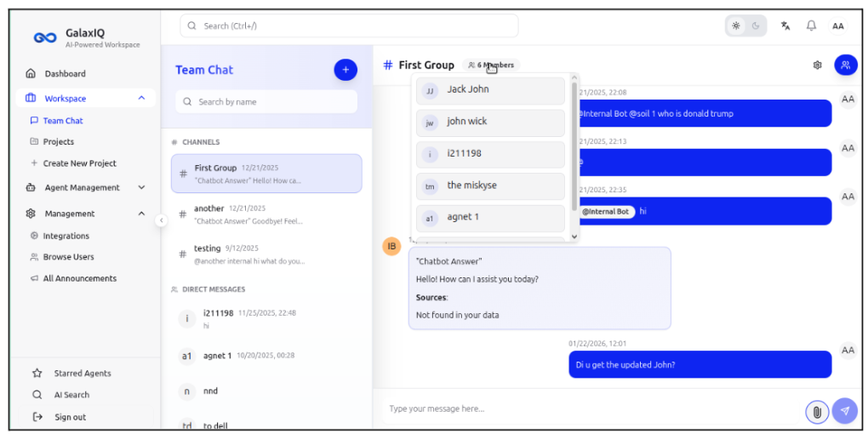Switch to dark mode moon toggle
The image size is (868, 434).
click(757, 26)
